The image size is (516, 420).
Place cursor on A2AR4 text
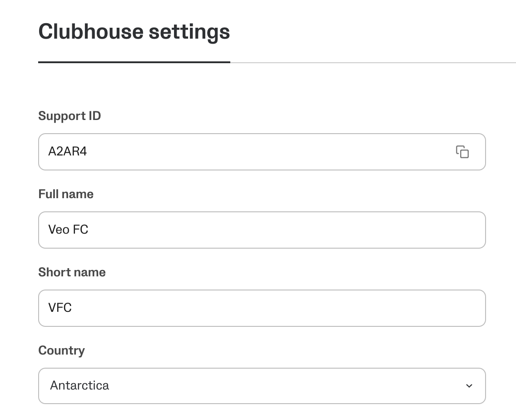pos(68,151)
